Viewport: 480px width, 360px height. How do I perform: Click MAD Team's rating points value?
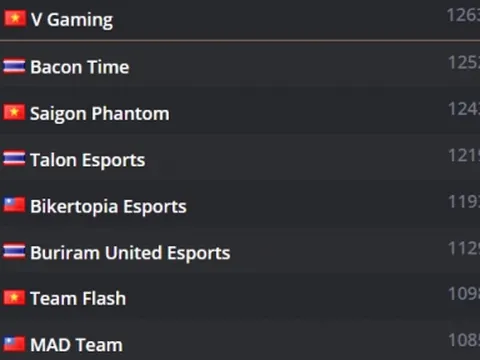pyautogui.click(x=464, y=340)
